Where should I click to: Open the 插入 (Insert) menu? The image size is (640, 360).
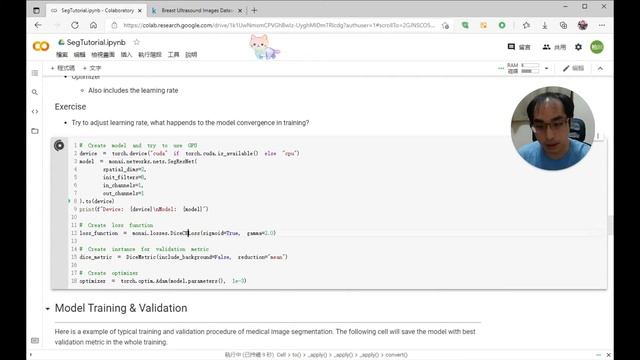pos(127,55)
